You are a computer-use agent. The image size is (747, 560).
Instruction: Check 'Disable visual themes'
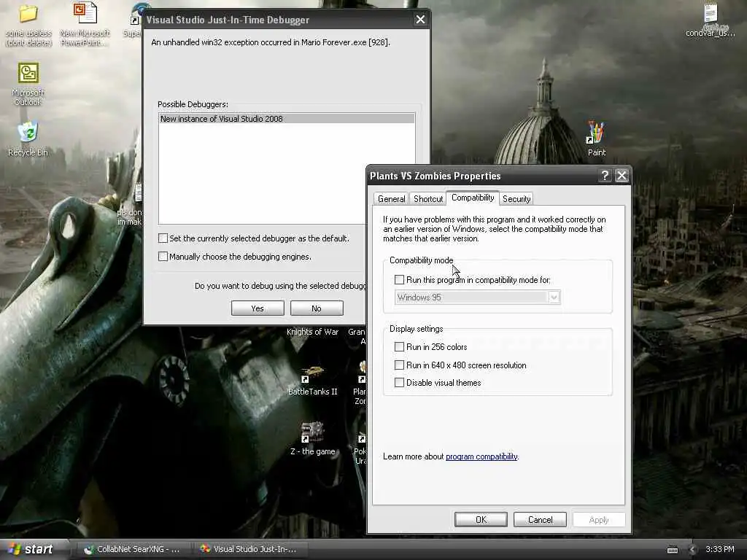click(399, 382)
